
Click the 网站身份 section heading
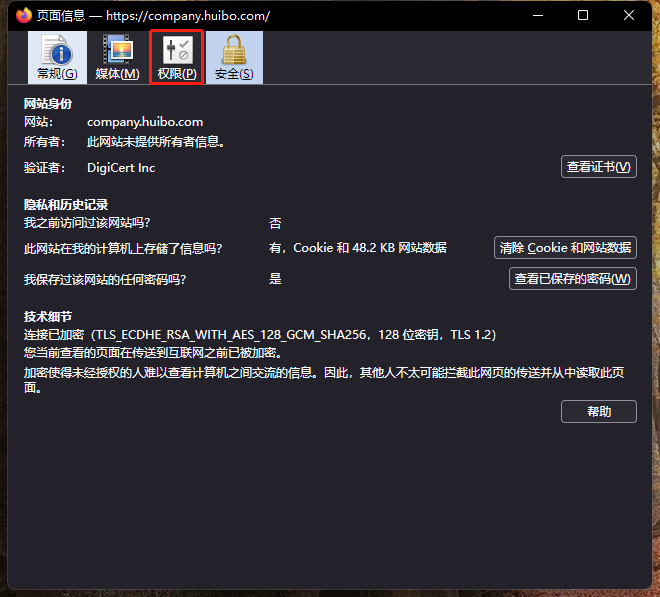(48, 104)
